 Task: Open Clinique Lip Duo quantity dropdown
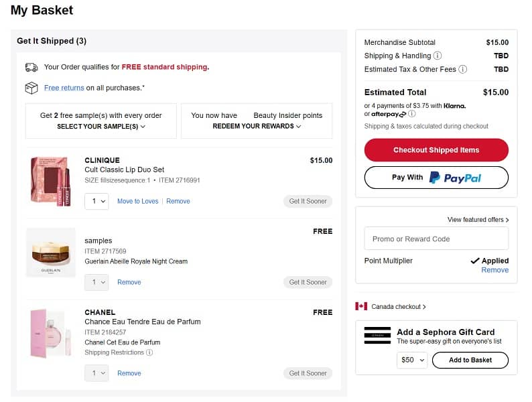(x=96, y=201)
